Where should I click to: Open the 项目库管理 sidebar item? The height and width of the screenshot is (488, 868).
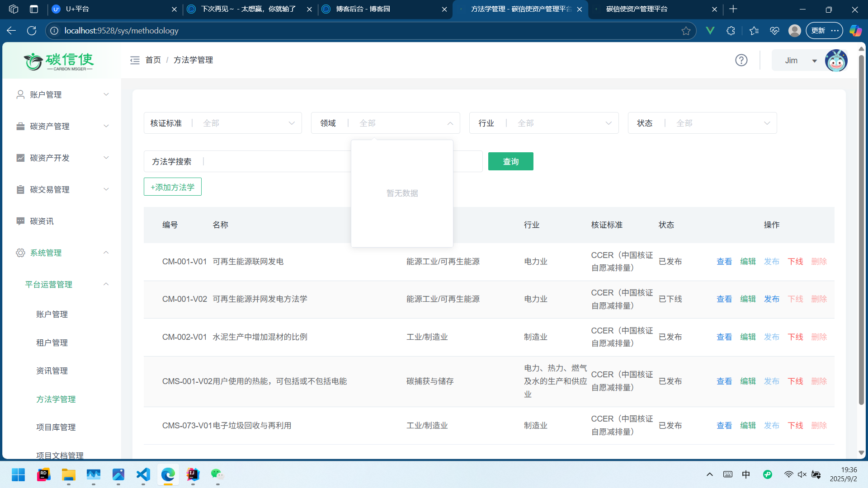click(56, 427)
